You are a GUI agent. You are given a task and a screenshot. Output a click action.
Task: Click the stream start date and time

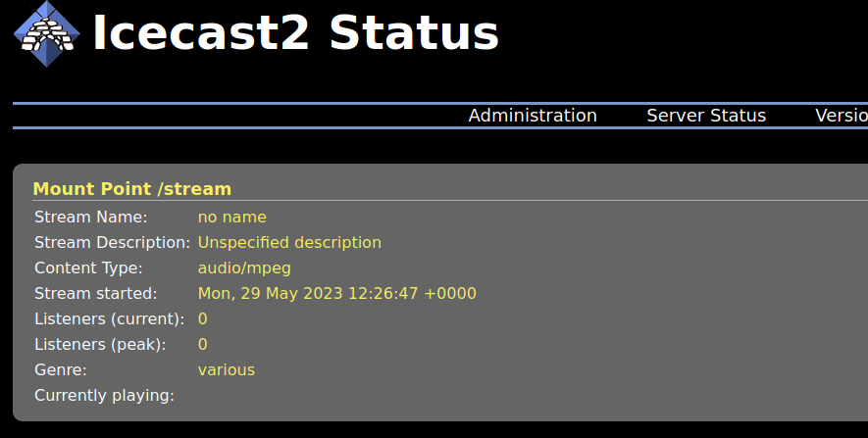point(337,293)
